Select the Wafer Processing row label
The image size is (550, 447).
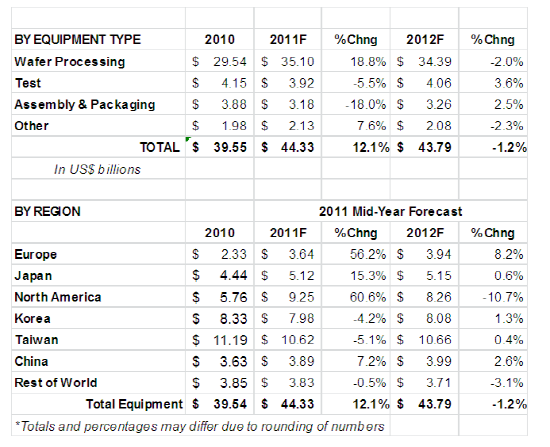pos(69,62)
